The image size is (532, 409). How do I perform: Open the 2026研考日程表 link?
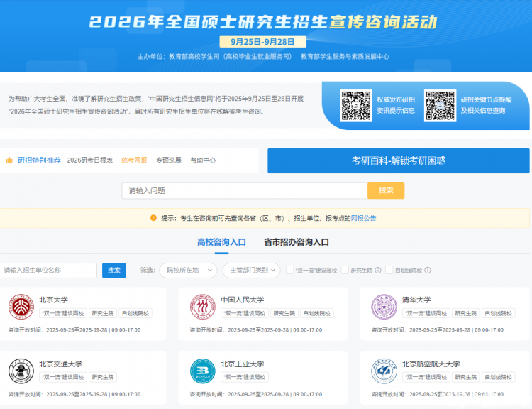[90, 160]
